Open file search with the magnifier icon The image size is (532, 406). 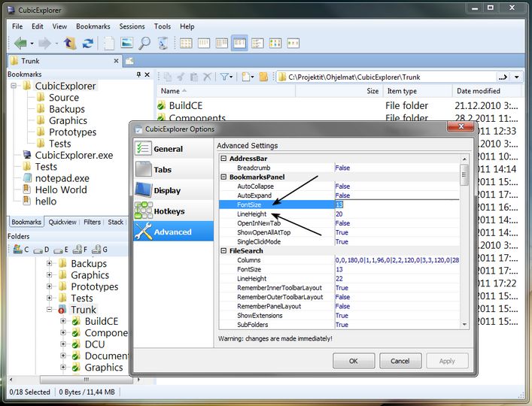(x=144, y=44)
